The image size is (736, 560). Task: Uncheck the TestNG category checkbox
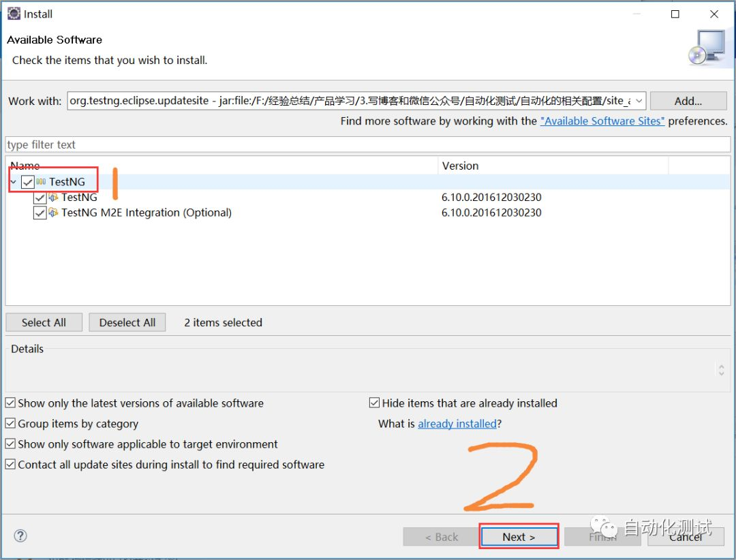tap(28, 182)
